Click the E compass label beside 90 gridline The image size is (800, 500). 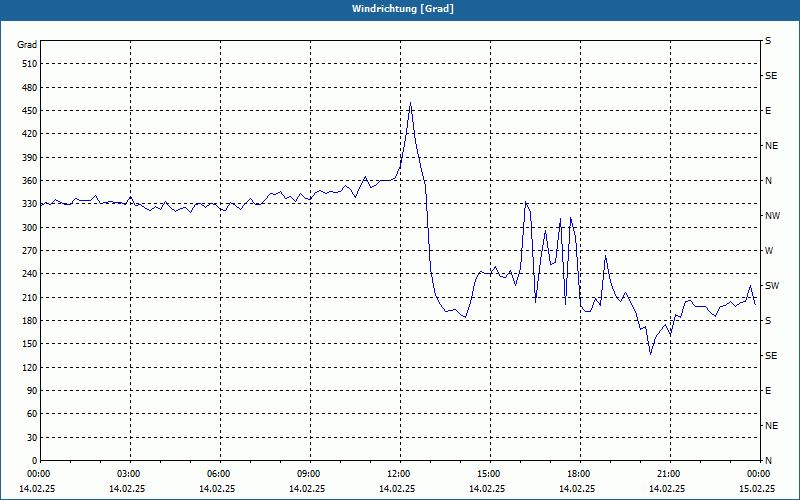[x=768, y=391]
